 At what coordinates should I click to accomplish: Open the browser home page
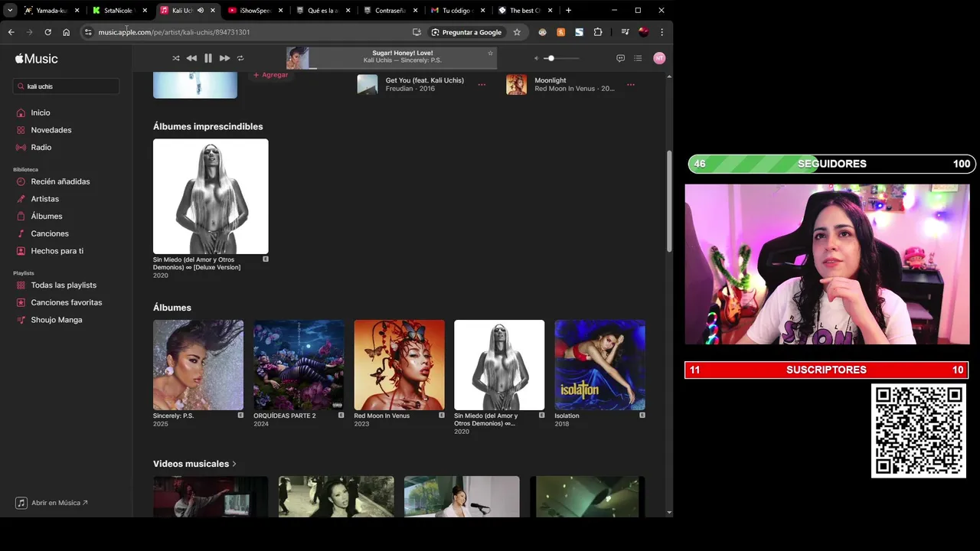(66, 32)
